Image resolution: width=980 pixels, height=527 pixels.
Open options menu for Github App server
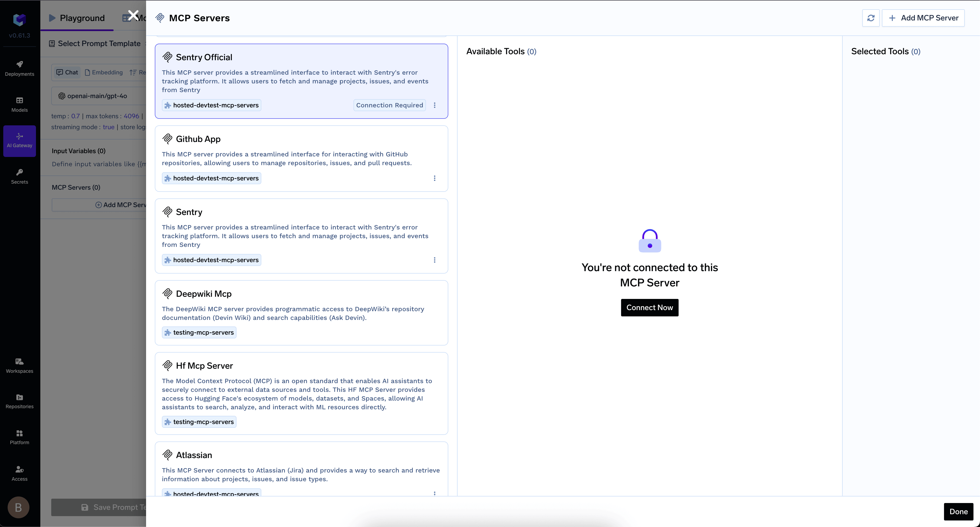(x=434, y=178)
